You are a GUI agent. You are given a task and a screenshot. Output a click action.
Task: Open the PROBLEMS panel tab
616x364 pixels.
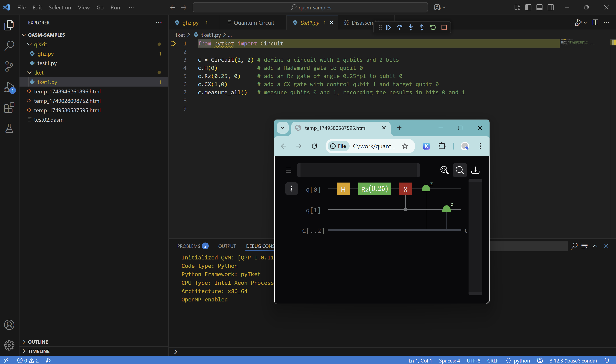coord(189,246)
